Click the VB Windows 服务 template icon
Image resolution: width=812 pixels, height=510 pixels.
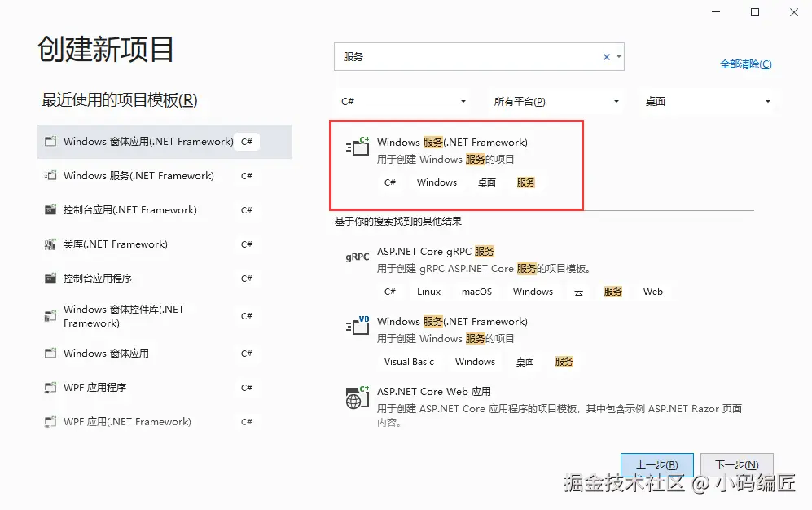pyautogui.click(x=358, y=326)
